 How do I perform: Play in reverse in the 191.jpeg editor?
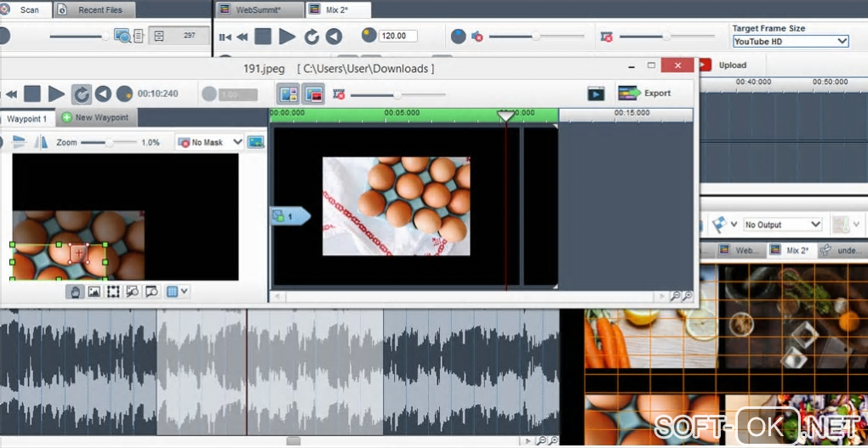(103, 94)
